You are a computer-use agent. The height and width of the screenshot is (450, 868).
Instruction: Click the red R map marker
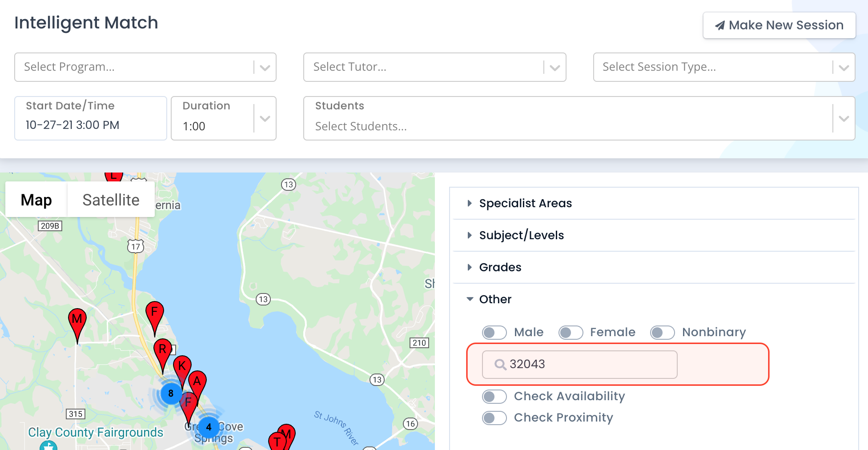(163, 355)
